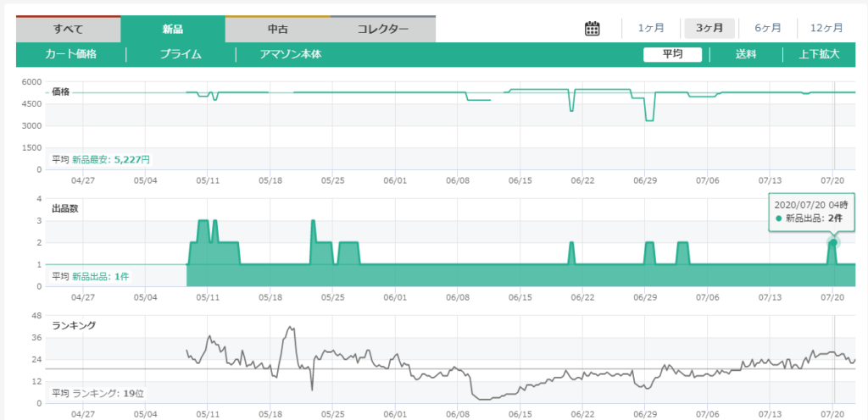
Task: Switch to the すべて tab
Action: [68, 29]
